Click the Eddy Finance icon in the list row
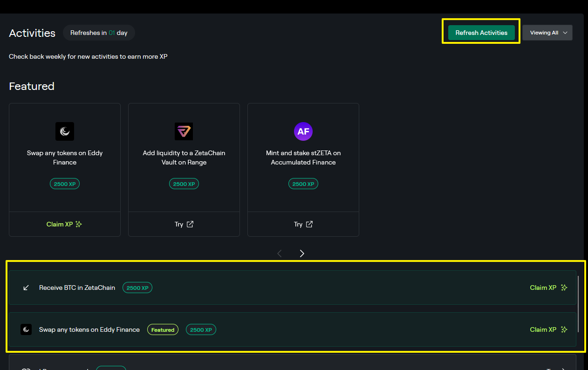The width and height of the screenshot is (588, 370). [26, 329]
